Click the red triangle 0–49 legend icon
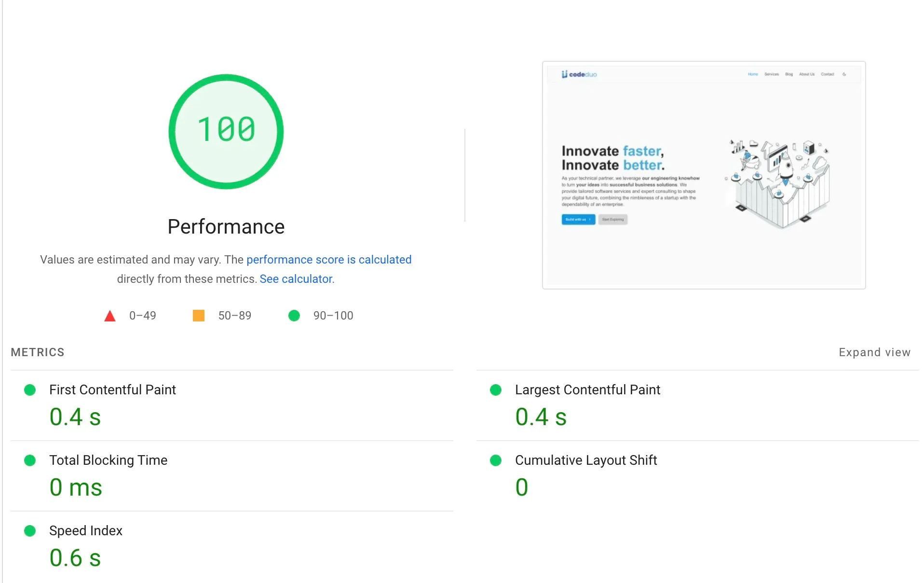Image resolution: width=924 pixels, height=583 pixels. [110, 316]
